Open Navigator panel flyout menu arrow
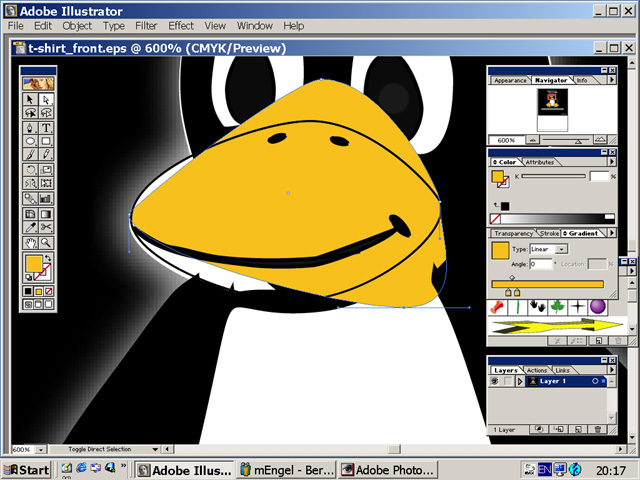Image resolution: width=640 pixels, height=480 pixels. coord(612,80)
